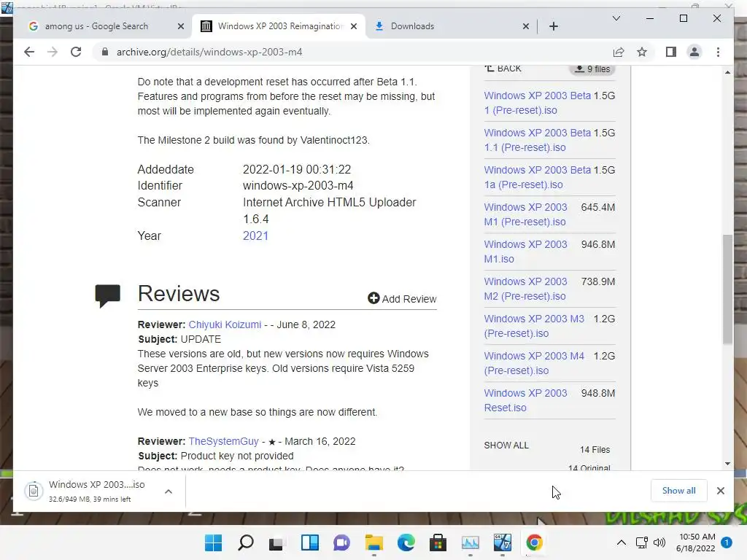
Task: Close the Downloads tab
Action: pos(525,26)
